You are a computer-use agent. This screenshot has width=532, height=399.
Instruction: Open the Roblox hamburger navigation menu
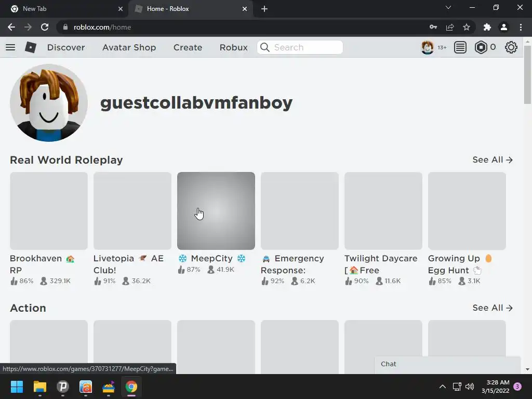tap(10, 47)
